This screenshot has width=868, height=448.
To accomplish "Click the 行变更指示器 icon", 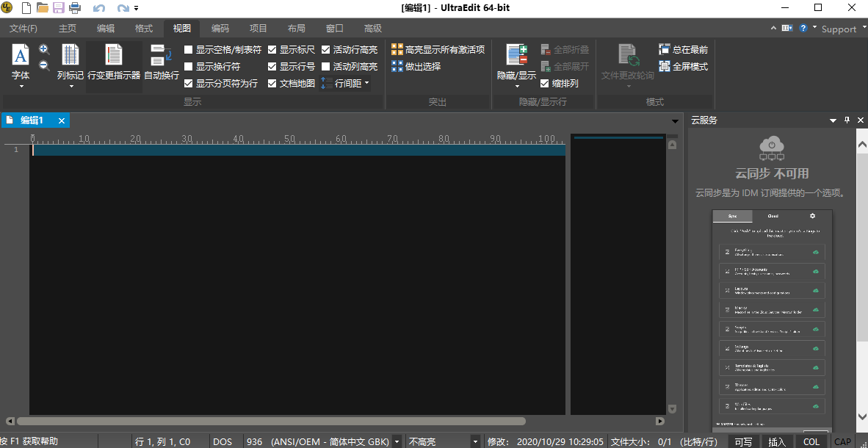I will pyautogui.click(x=114, y=56).
